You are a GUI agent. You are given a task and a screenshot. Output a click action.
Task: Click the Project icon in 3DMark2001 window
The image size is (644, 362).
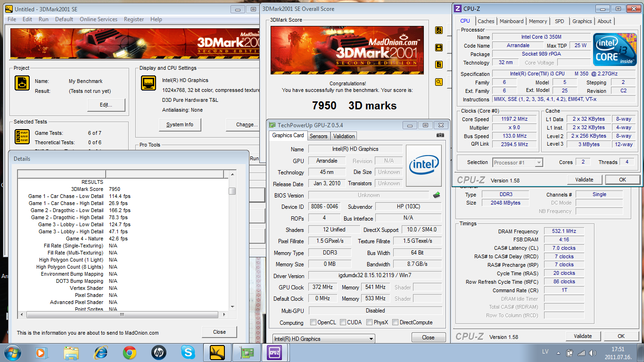coord(22,83)
